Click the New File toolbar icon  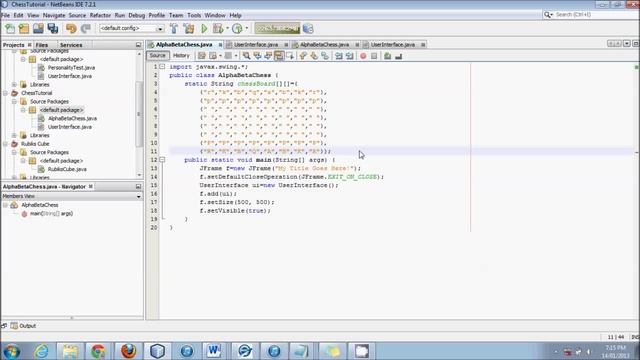(10, 29)
